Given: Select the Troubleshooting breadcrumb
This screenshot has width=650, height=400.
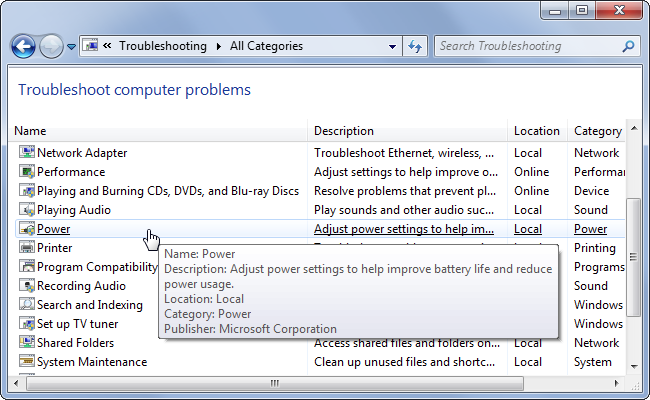Looking at the screenshot, I should (162, 46).
